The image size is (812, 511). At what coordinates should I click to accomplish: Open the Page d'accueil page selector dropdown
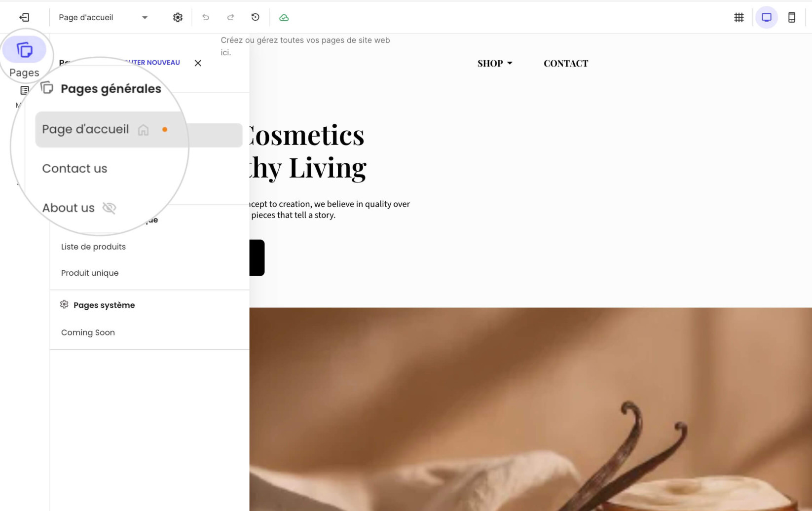tap(103, 17)
